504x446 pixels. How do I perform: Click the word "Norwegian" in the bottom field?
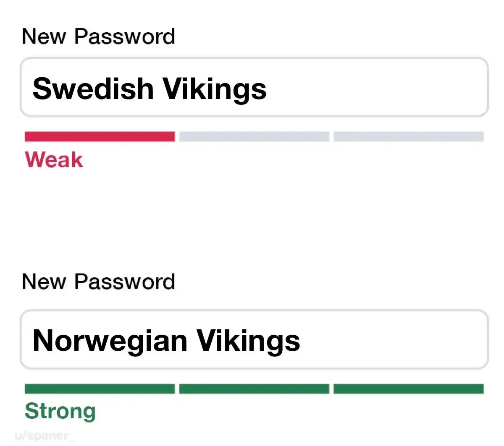pyautogui.click(x=110, y=340)
